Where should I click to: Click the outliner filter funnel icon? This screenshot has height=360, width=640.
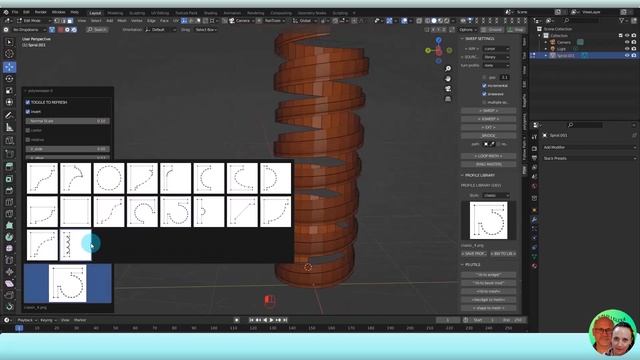(622, 20)
